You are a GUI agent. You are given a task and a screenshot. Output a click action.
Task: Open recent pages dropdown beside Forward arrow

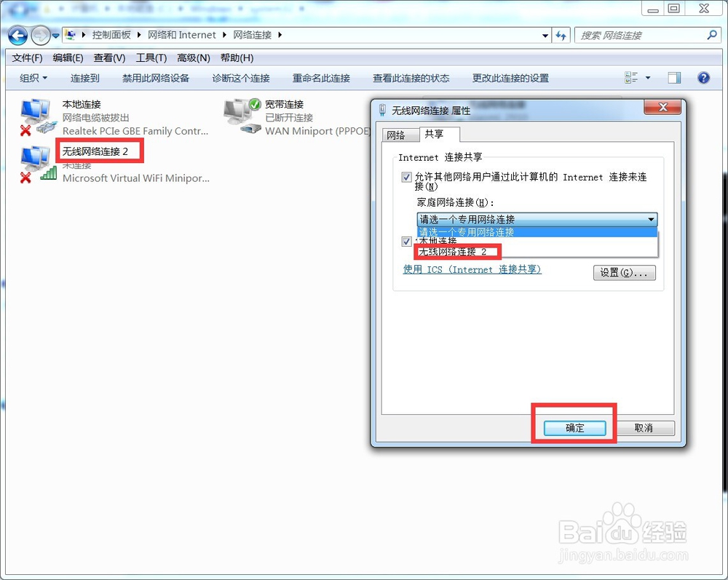pos(56,35)
